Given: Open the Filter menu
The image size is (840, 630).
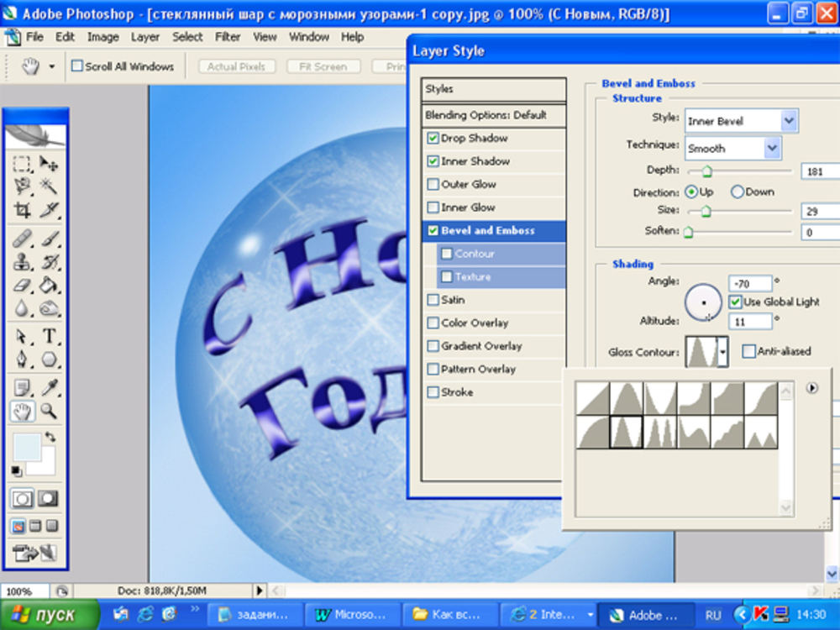Looking at the screenshot, I should coord(228,37).
